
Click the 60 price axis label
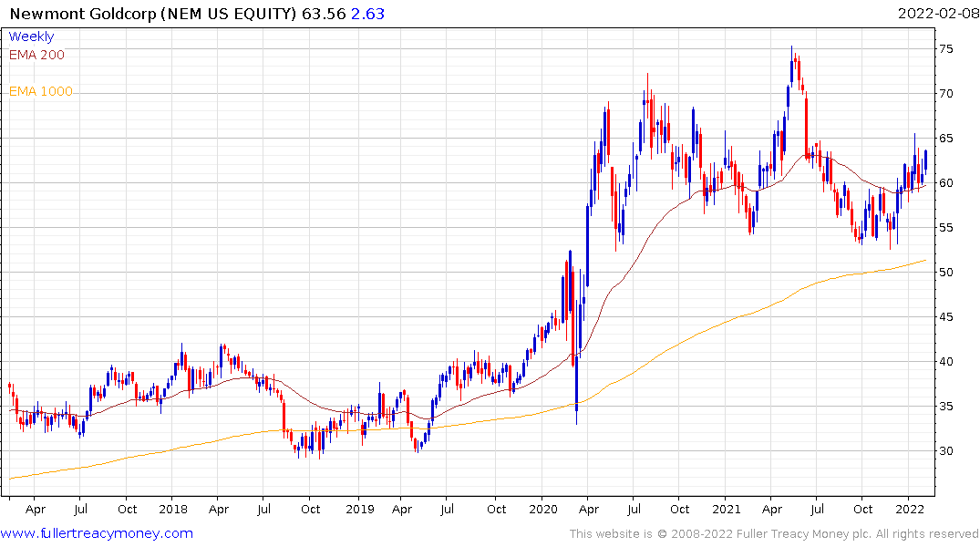(x=945, y=183)
